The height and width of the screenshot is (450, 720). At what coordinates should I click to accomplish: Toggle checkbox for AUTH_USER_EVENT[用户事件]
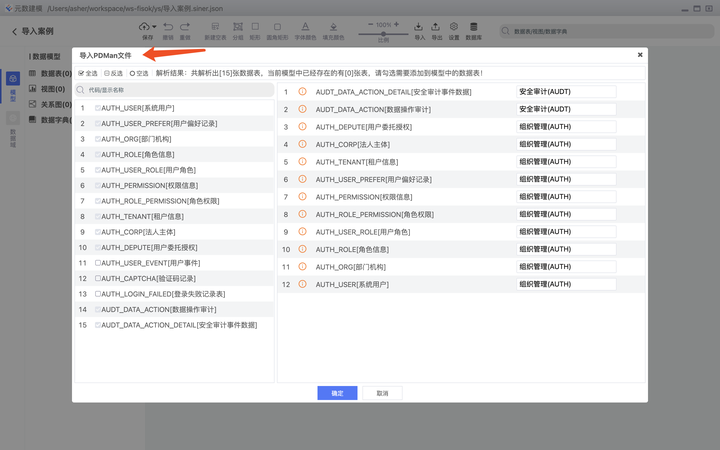click(98, 263)
